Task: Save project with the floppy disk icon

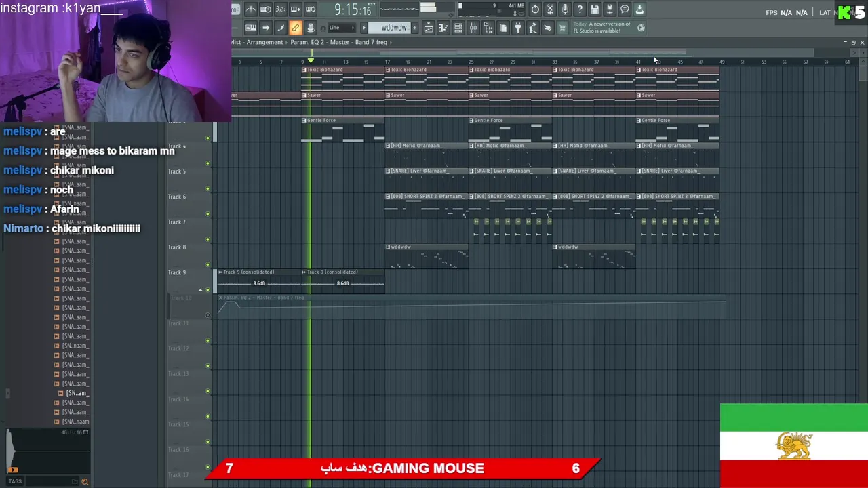Action: coord(595,9)
